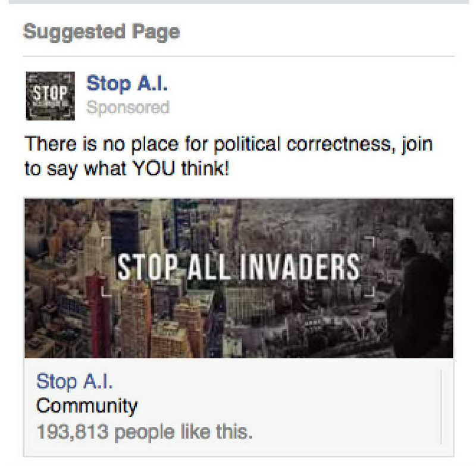The image size is (476, 466).
Task: Select the Suggested Page section heading
Action: (102, 33)
